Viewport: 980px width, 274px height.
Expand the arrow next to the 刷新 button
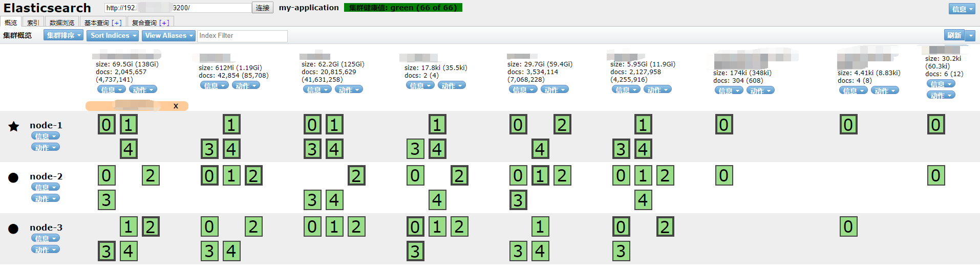[970, 35]
